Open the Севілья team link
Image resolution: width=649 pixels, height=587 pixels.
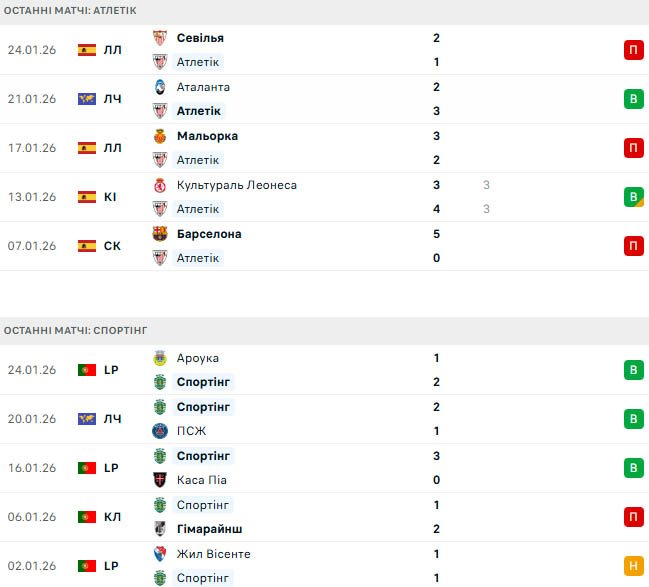tap(200, 38)
